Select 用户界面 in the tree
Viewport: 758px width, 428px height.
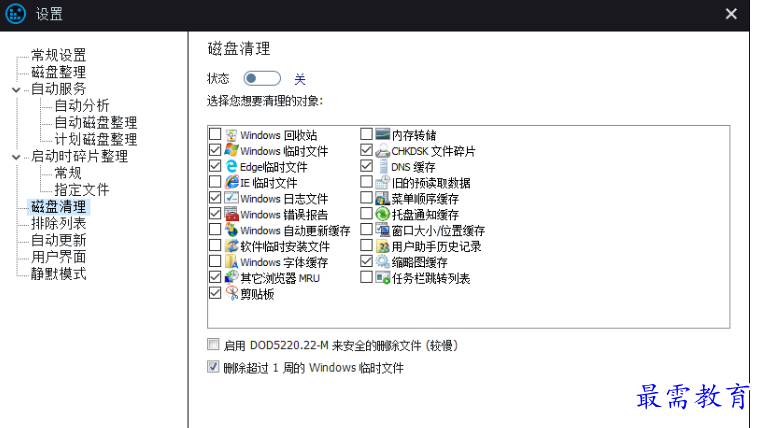point(58,257)
